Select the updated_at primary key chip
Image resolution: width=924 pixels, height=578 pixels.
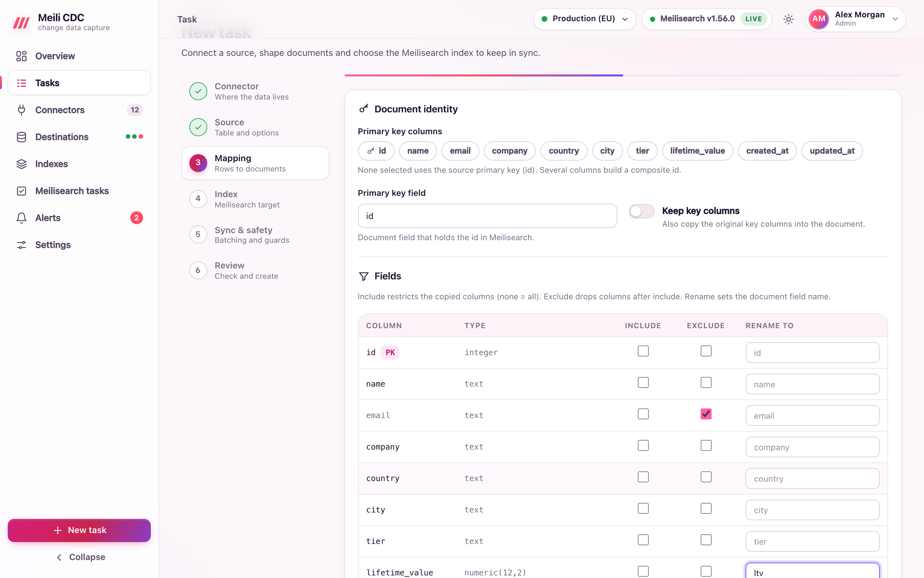[x=832, y=151]
